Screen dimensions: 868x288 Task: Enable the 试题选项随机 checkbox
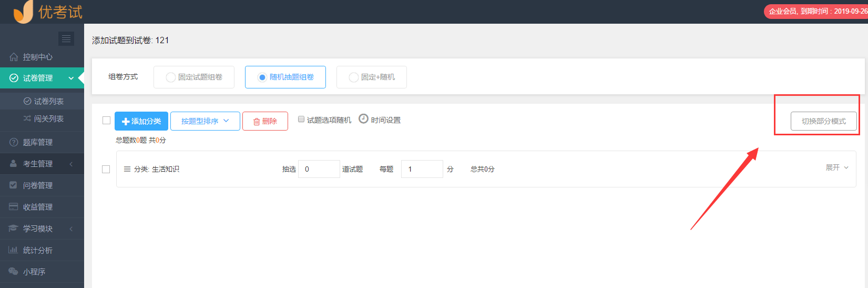click(301, 119)
